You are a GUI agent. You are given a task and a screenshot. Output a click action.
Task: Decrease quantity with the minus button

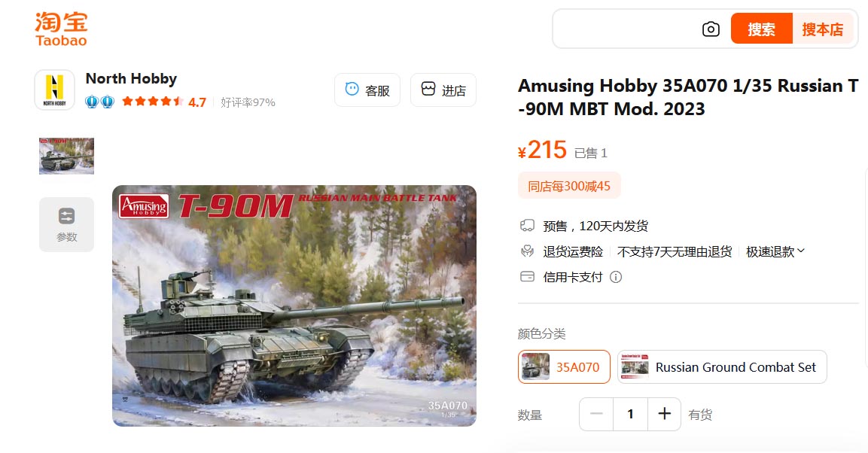click(596, 414)
